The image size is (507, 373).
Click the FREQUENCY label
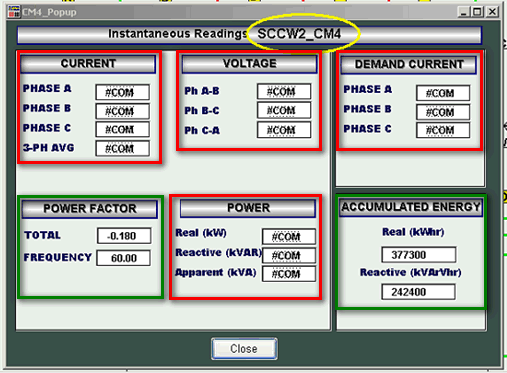[58, 257]
